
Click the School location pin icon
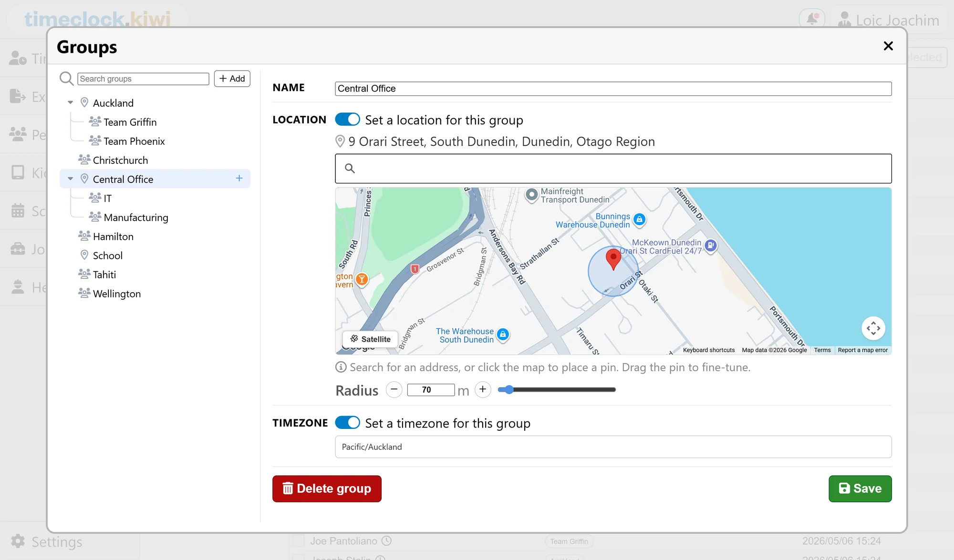[x=84, y=255]
